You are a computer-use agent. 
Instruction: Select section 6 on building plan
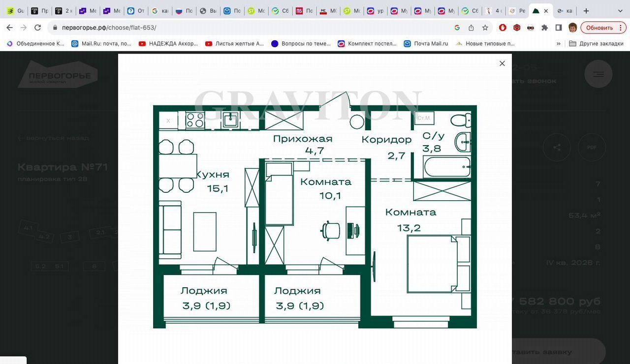94,266
